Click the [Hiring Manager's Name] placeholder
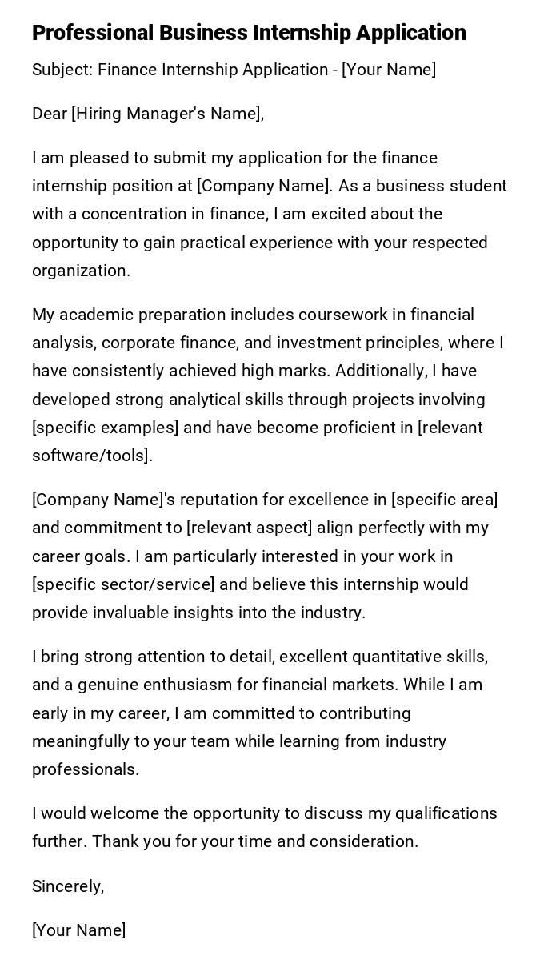 click(x=166, y=114)
